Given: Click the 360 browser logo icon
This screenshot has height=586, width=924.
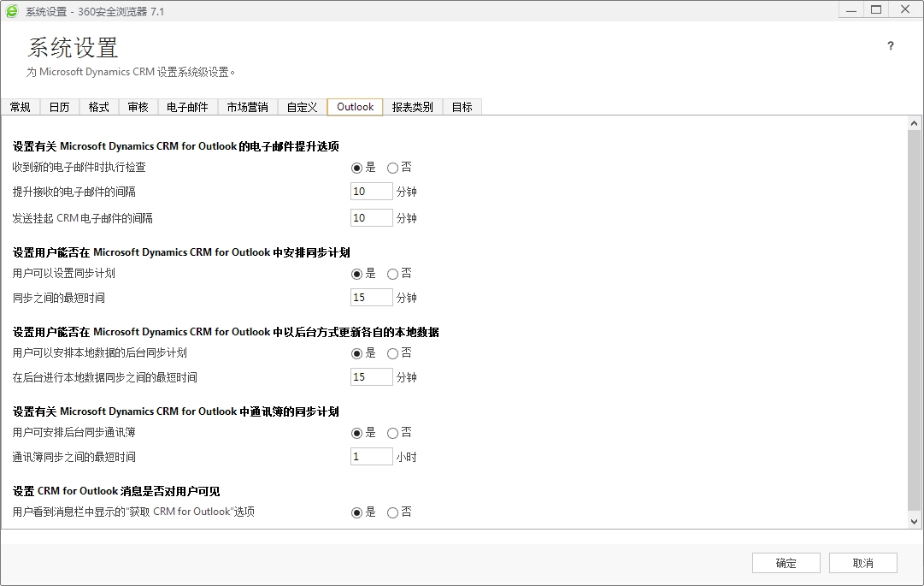Looking at the screenshot, I should tap(12, 11).
